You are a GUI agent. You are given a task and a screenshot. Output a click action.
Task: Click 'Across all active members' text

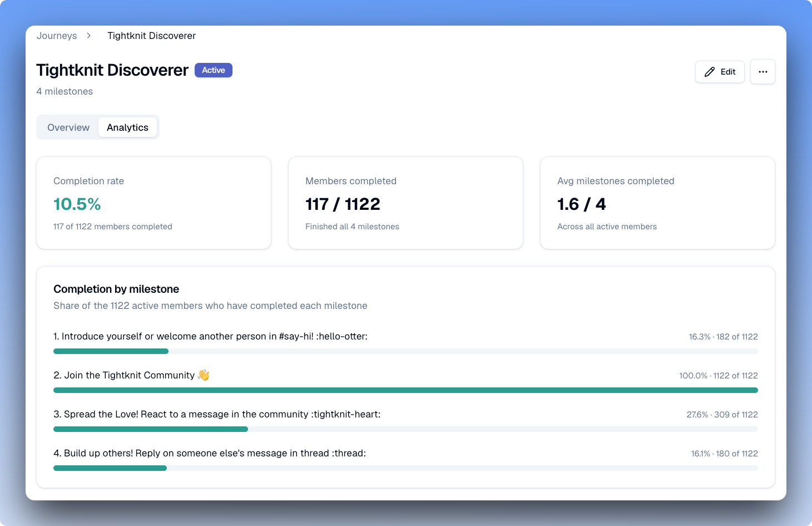[x=607, y=227]
